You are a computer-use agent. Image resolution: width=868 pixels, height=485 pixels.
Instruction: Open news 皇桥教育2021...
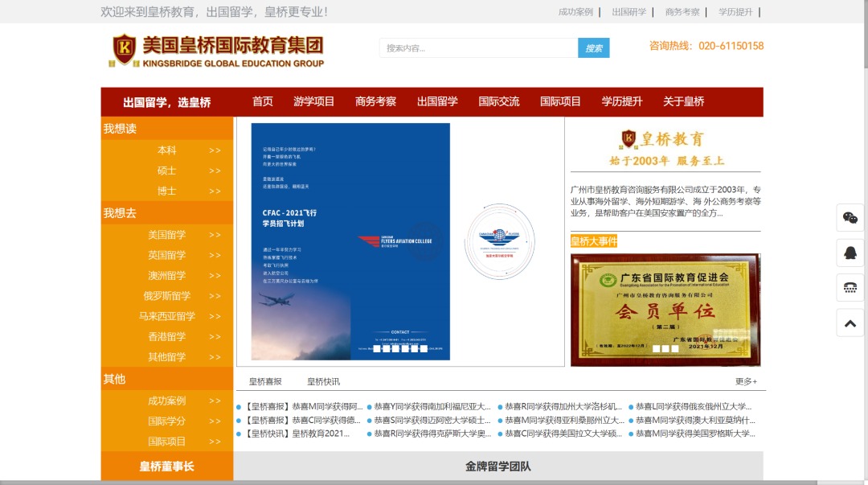297,434
